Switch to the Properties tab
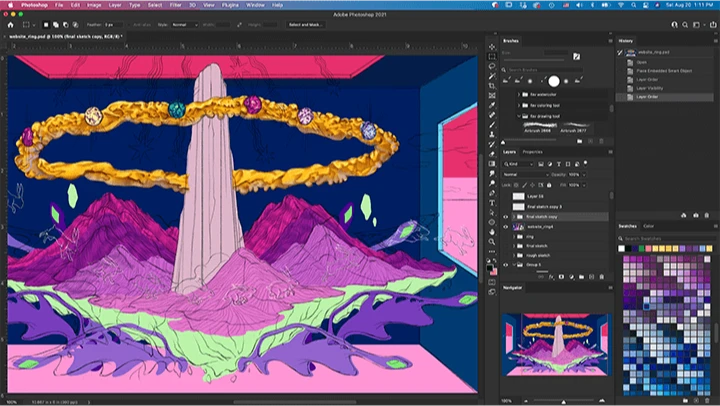 pos(533,152)
